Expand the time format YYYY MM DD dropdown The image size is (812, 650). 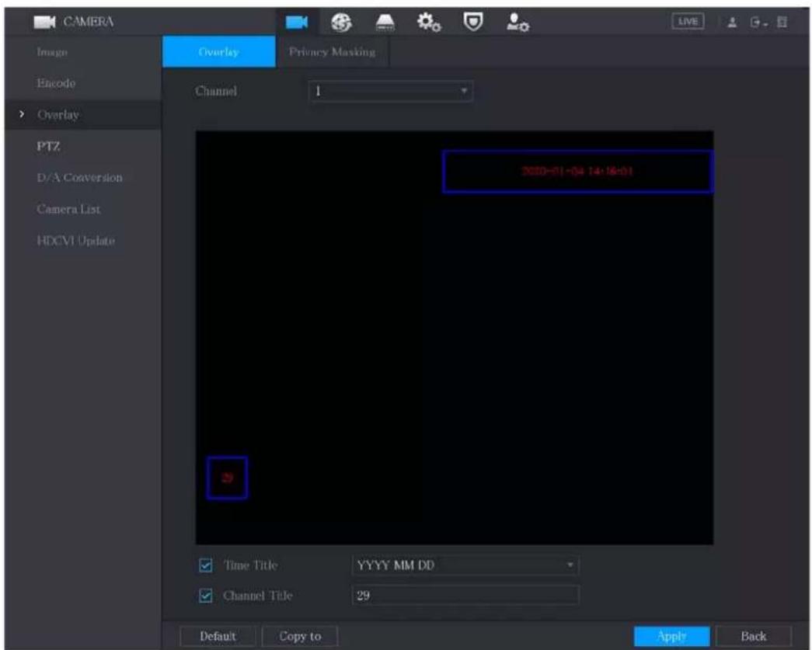click(465, 565)
